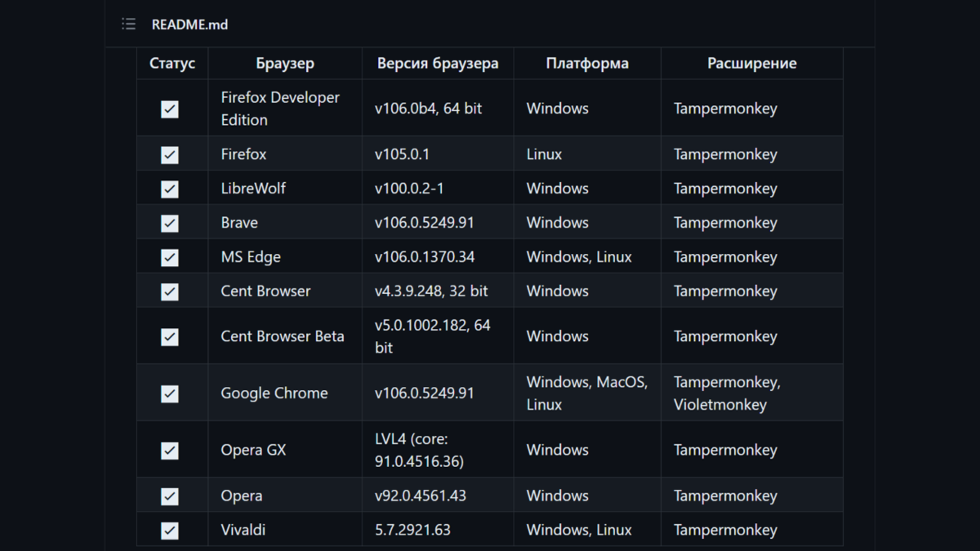The height and width of the screenshot is (551, 980).
Task: Toggle the Cent Browser Beta status checkbox
Action: (x=170, y=336)
